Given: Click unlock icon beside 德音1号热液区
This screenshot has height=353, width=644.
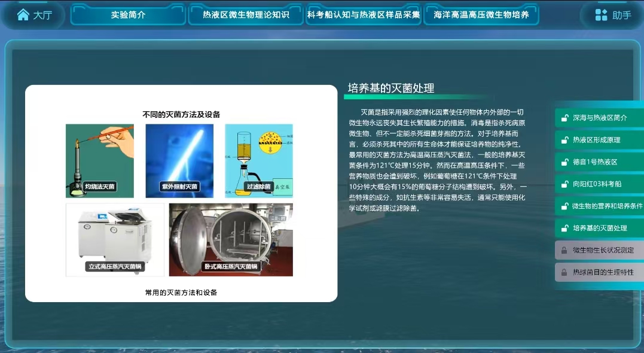Looking at the screenshot, I should [564, 162].
